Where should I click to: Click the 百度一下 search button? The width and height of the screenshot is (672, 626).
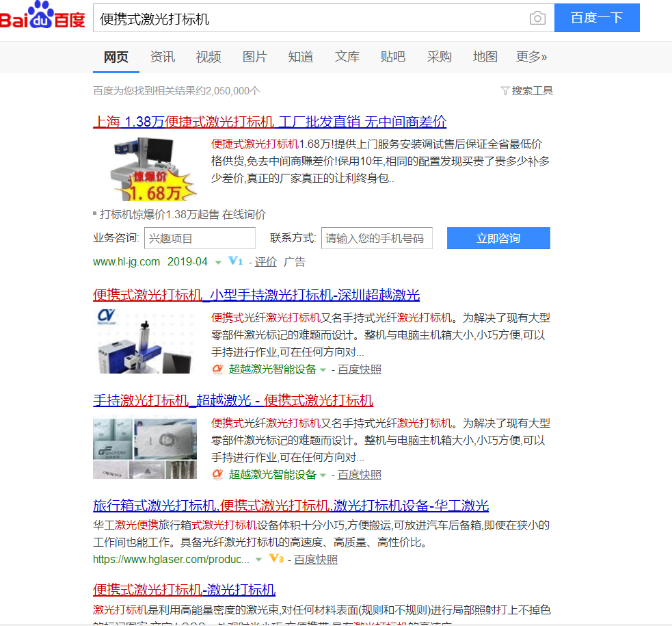(x=597, y=18)
